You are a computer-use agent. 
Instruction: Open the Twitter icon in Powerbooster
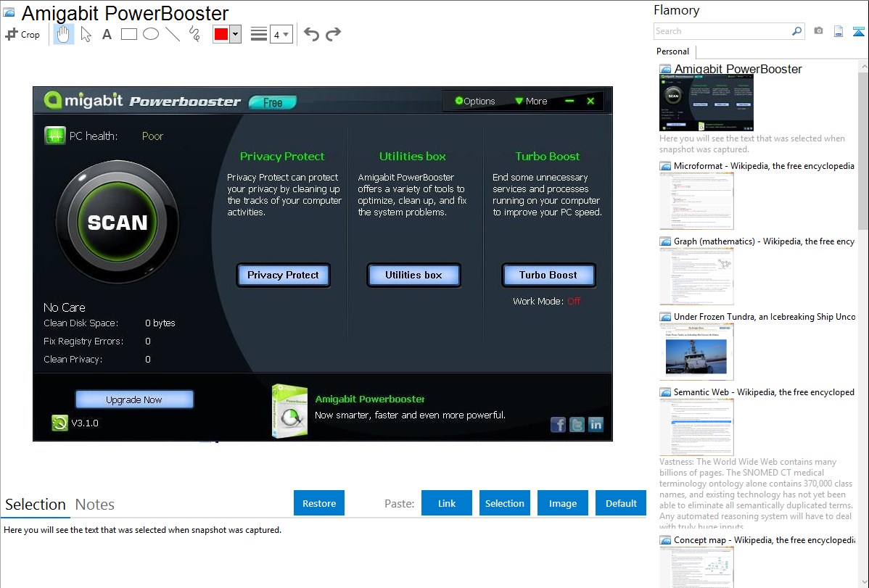[577, 425]
